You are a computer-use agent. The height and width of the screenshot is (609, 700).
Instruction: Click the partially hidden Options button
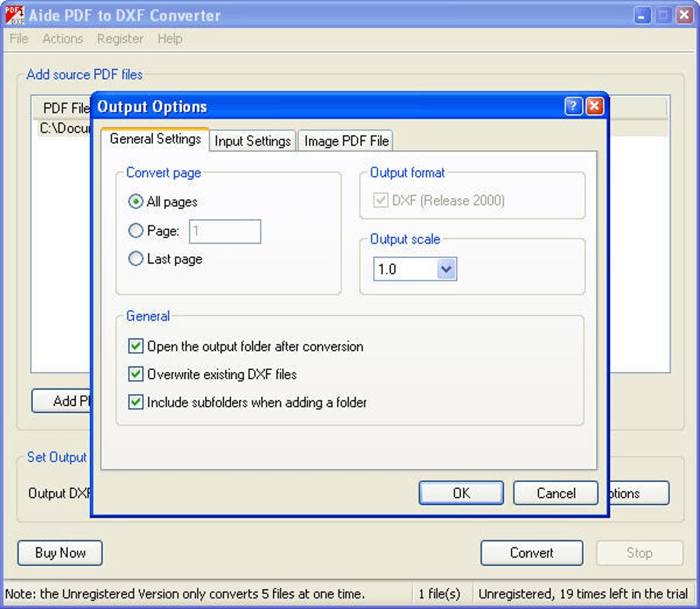click(640, 493)
